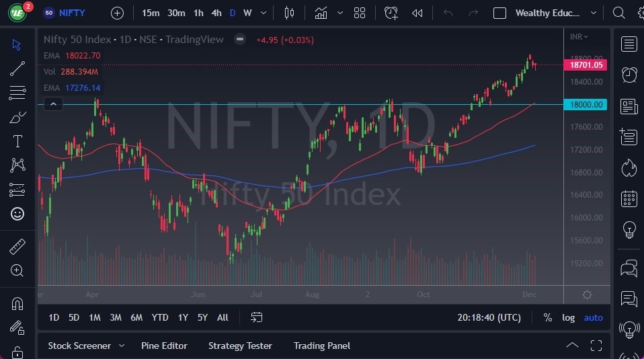The width and height of the screenshot is (644, 359).
Task: Open the private chat panel
Action: [629, 298]
